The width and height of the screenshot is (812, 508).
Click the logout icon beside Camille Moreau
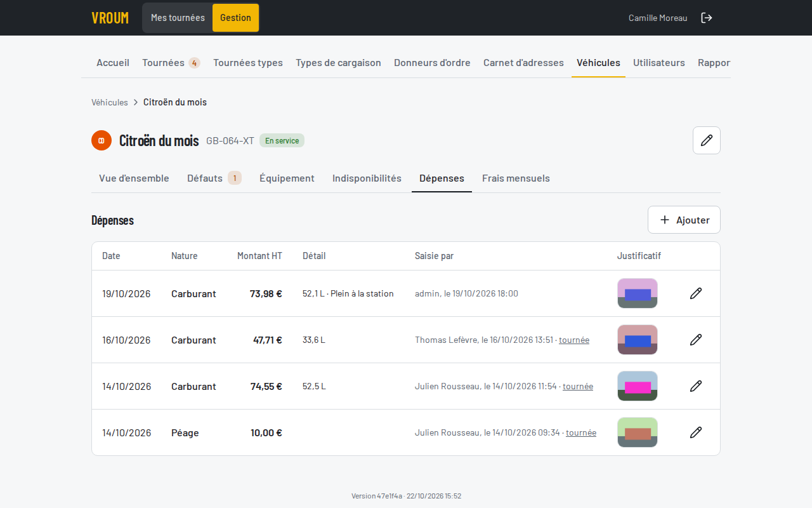(x=707, y=18)
